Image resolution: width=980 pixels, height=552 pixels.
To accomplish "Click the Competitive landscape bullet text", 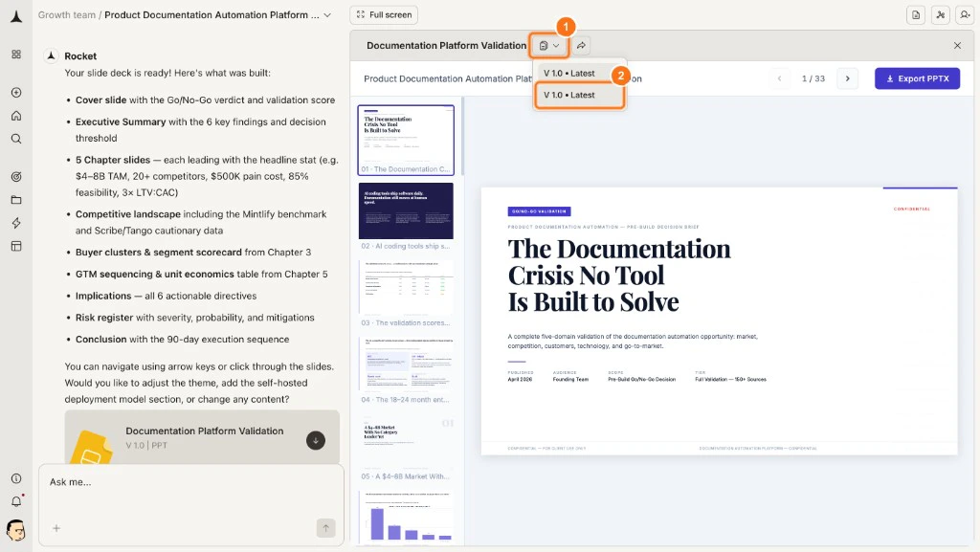I will [201, 222].
